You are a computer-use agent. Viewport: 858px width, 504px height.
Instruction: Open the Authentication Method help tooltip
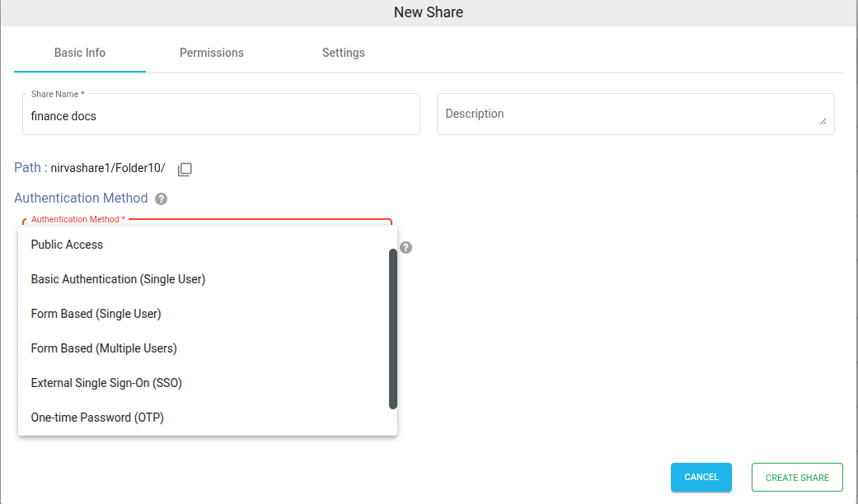pos(161,198)
